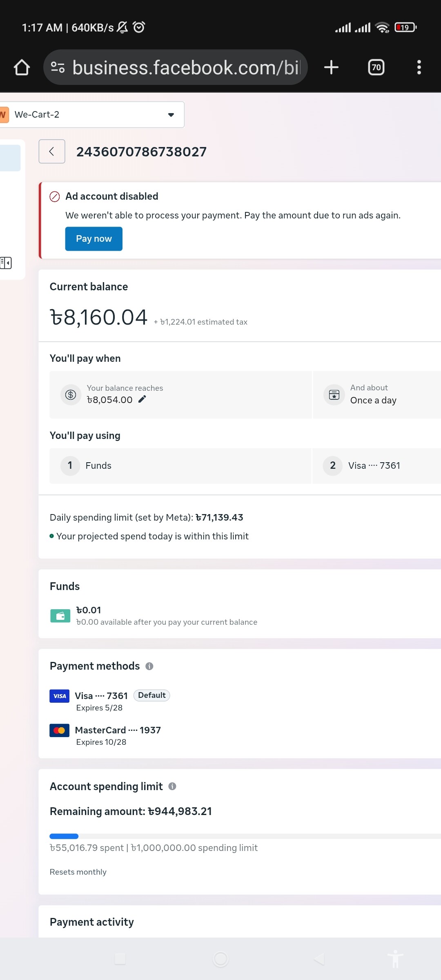Tap the browser home icon
Image resolution: width=441 pixels, height=980 pixels.
coord(22,67)
